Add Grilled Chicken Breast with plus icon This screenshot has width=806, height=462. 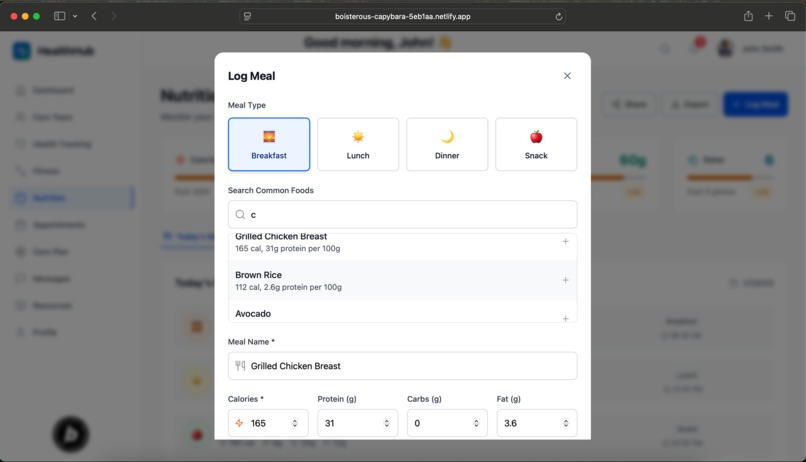tap(565, 241)
